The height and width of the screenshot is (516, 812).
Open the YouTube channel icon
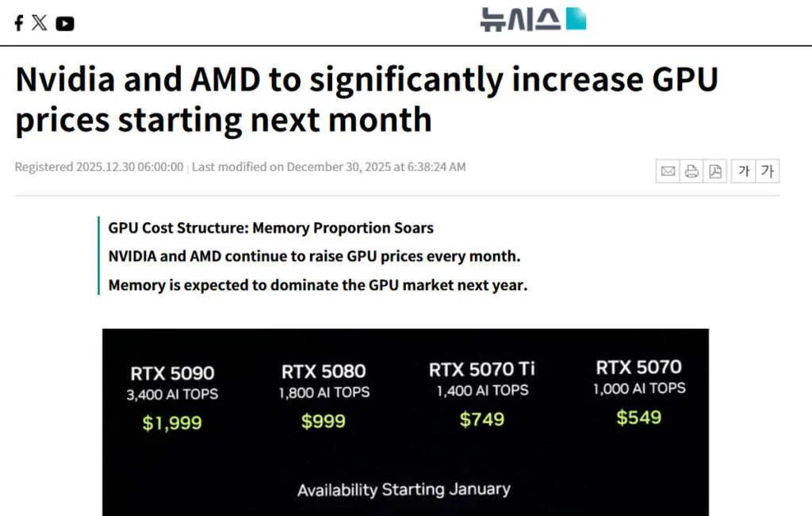(x=65, y=22)
